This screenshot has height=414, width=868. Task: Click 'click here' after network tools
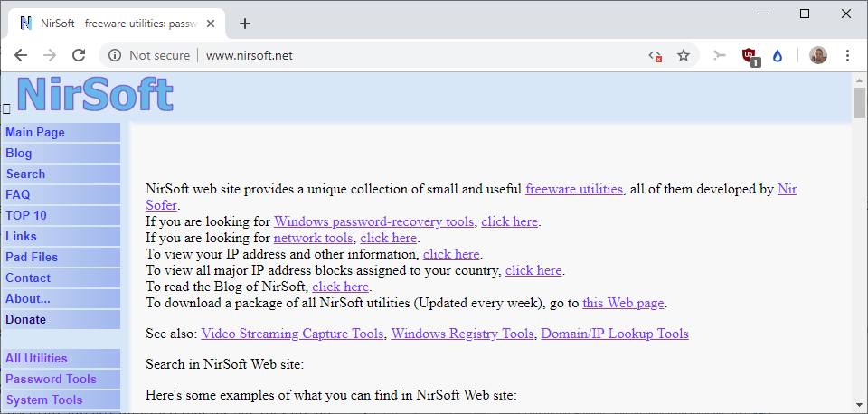click(x=388, y=238)
